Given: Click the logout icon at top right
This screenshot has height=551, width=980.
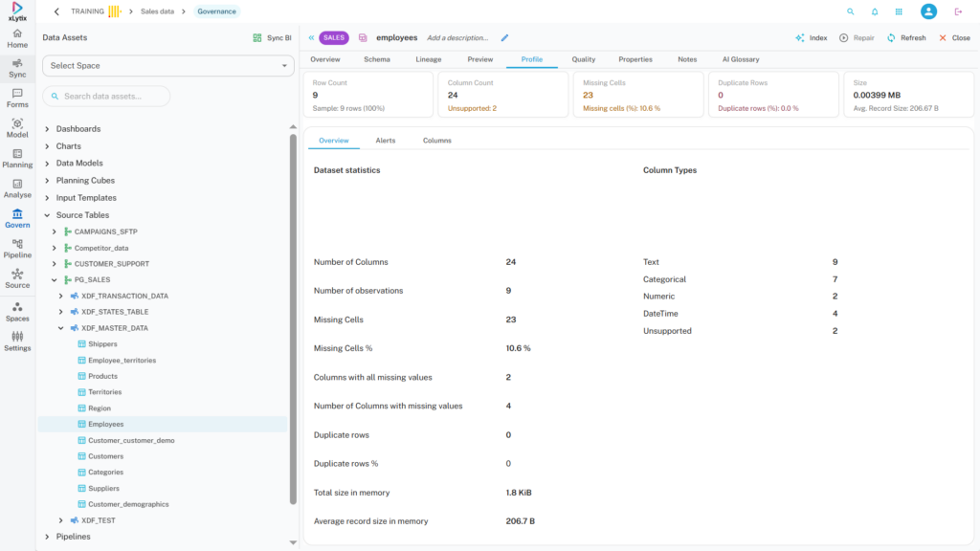Looking at the screenshot, I should [958, 11].
